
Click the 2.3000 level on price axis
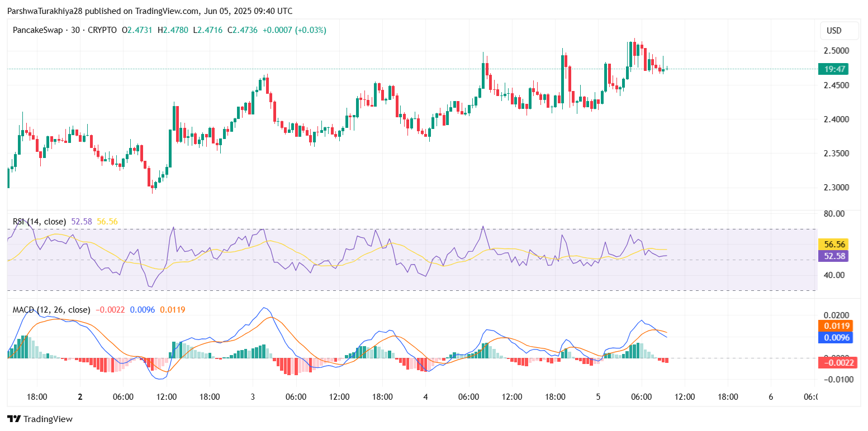[x=836, y=188]
